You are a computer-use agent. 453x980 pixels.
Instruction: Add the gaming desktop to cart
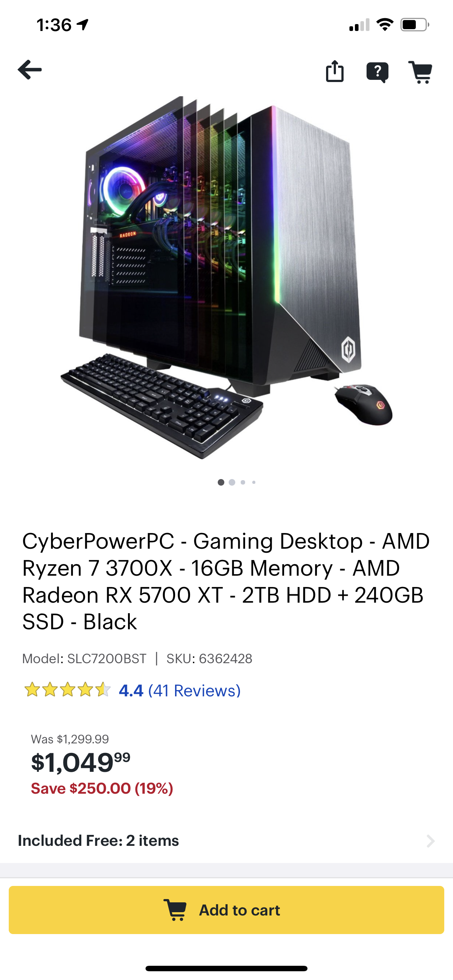[x=226, y=910]
